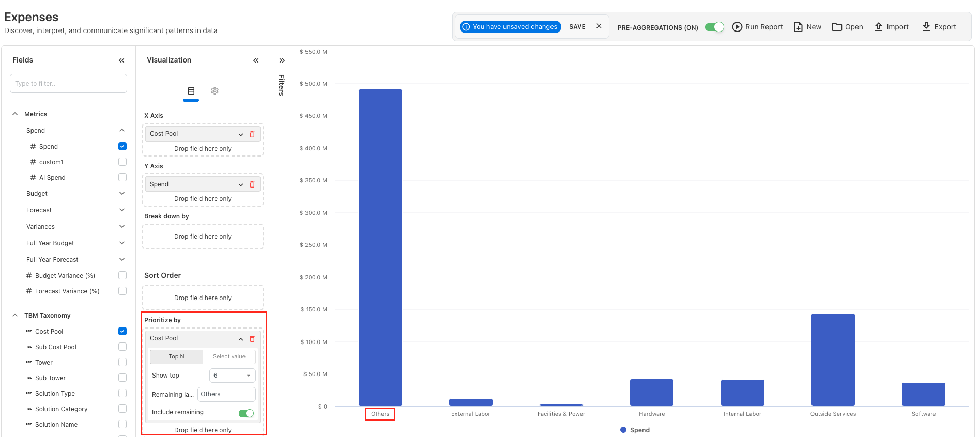Open the visualization settings gear tab
This screenshot has width=980, height=437.
pos(215,91)
